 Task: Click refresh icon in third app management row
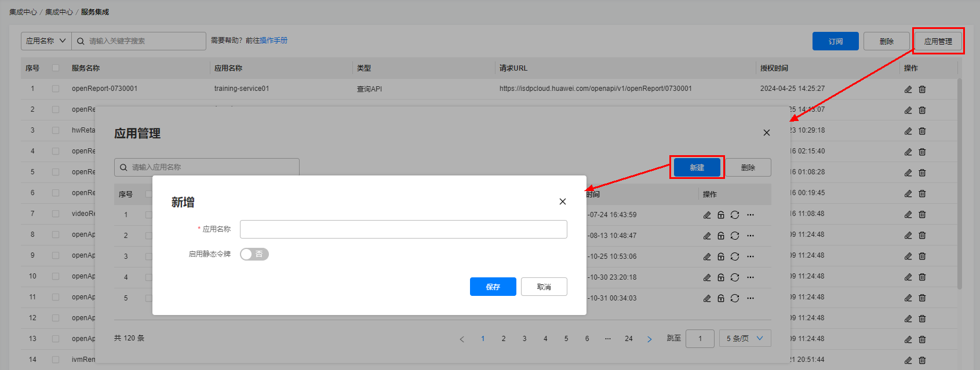(x=735, y=257)
